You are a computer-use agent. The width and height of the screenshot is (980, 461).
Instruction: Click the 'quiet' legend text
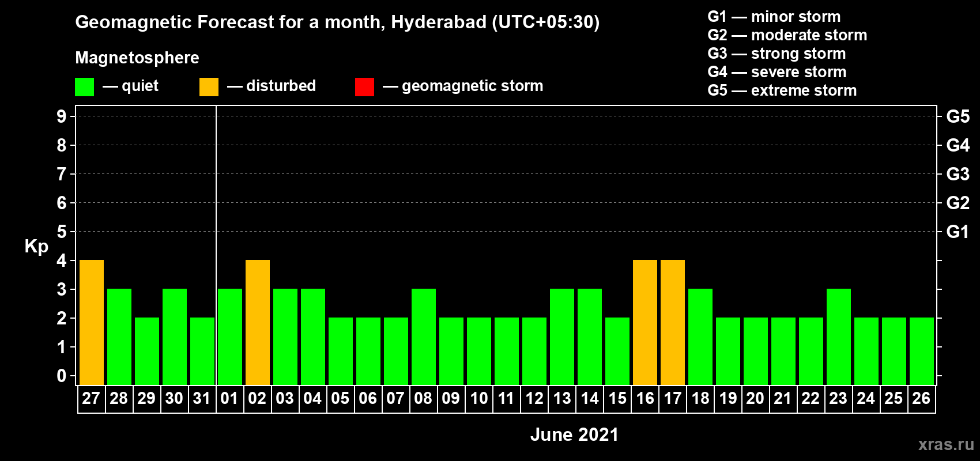[x=140, y=86]
